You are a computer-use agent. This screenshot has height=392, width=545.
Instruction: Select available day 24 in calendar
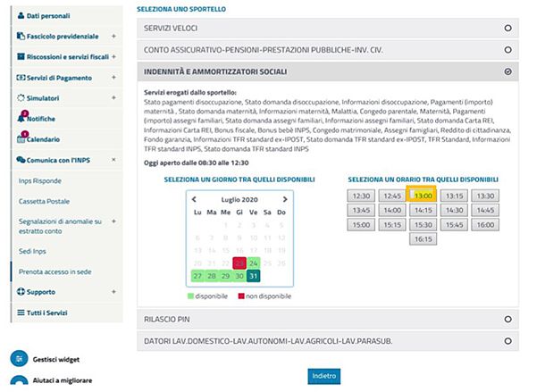(x=254, y=263)
